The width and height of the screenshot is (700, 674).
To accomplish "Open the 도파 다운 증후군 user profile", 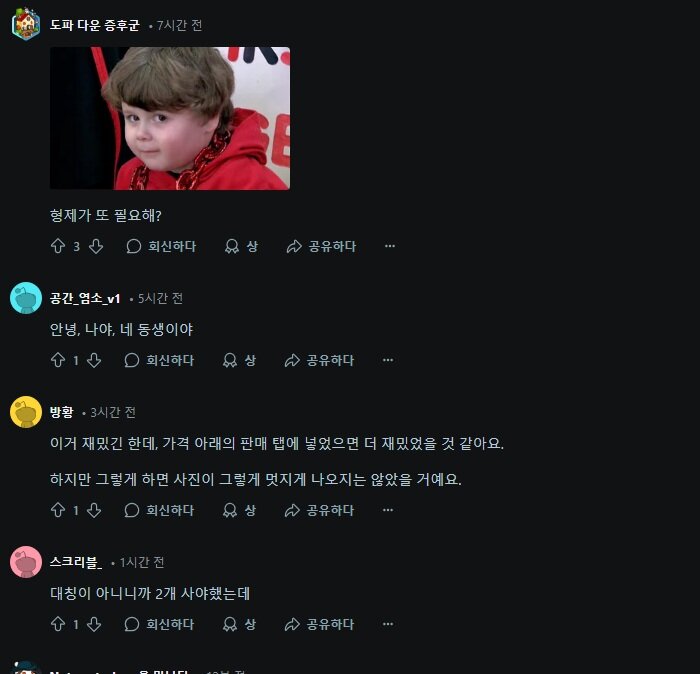I will tap(94, 25).
